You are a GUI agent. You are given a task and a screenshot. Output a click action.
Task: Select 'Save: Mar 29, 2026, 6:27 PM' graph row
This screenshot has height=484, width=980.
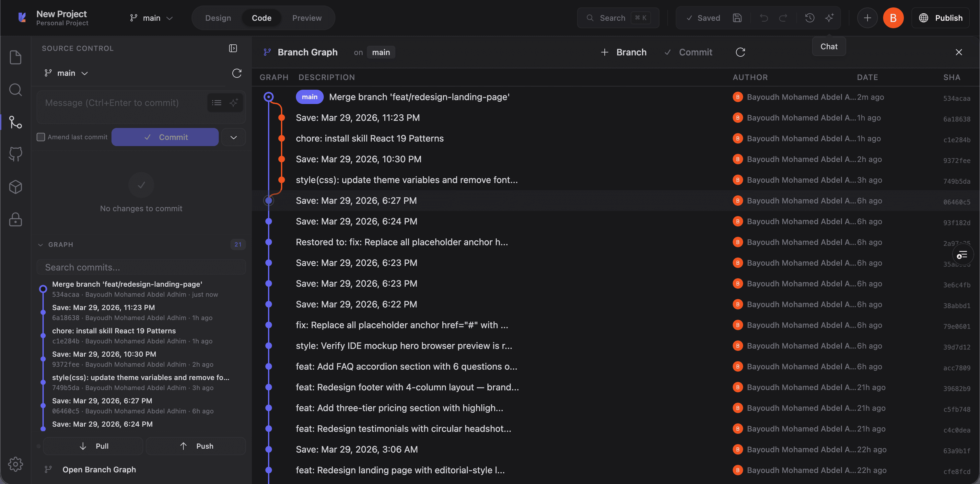pyautogui.click(x=615, y=200)
